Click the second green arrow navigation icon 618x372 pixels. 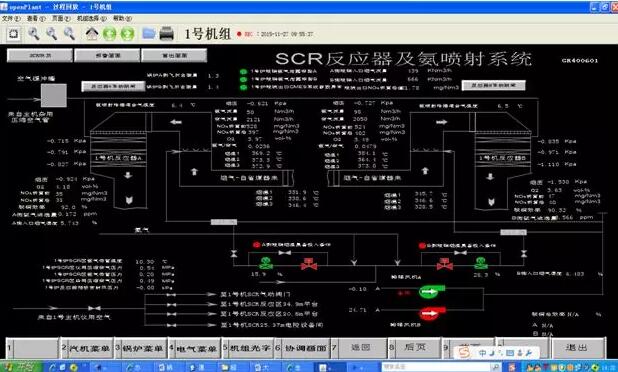point(127,34)
